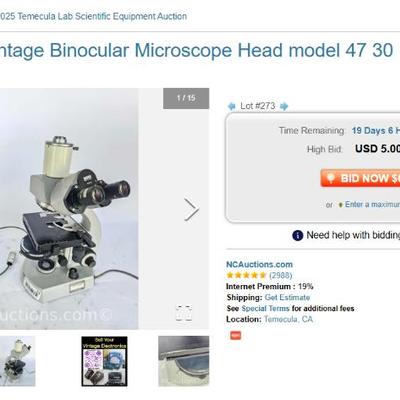Open the enter a maximum bid link
The height and width of the screenshot is (400, 400).
372,204
